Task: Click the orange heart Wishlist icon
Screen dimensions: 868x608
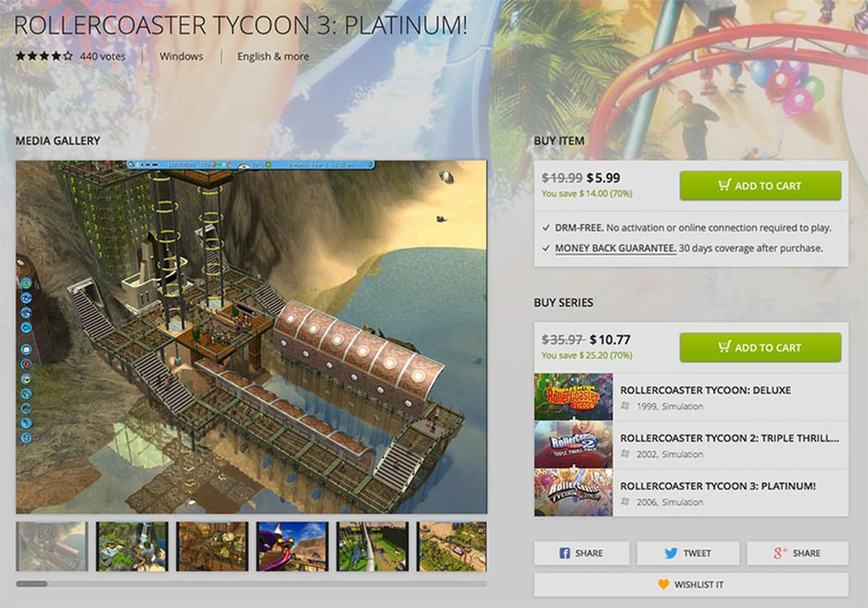Action: click(x=663, y=584)
